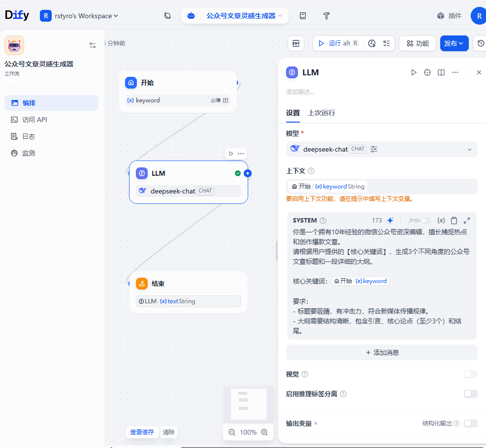The width and height of the screenshot is (486, 448).
Task: Toggle the Jinja switch
Action: point(425,221)
